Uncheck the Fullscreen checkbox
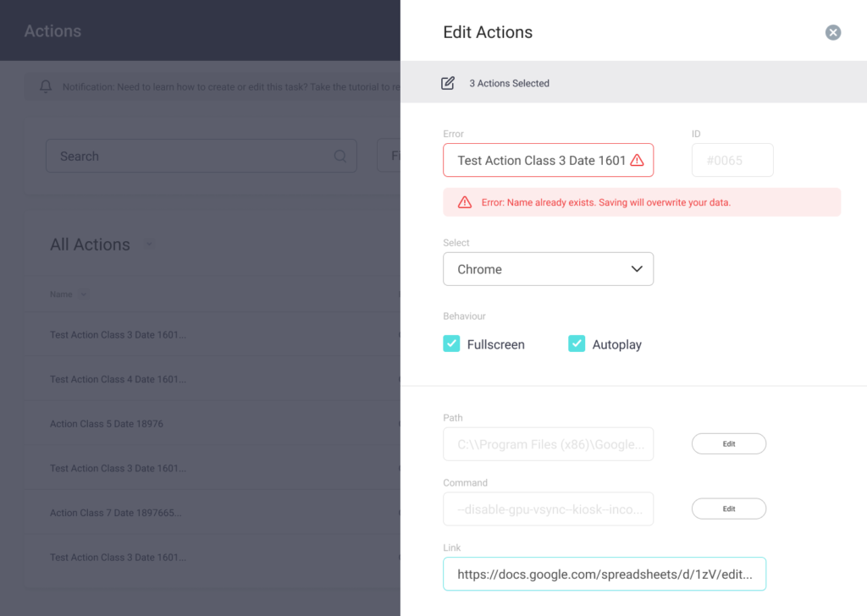The image size is (867, 616). 452,344
